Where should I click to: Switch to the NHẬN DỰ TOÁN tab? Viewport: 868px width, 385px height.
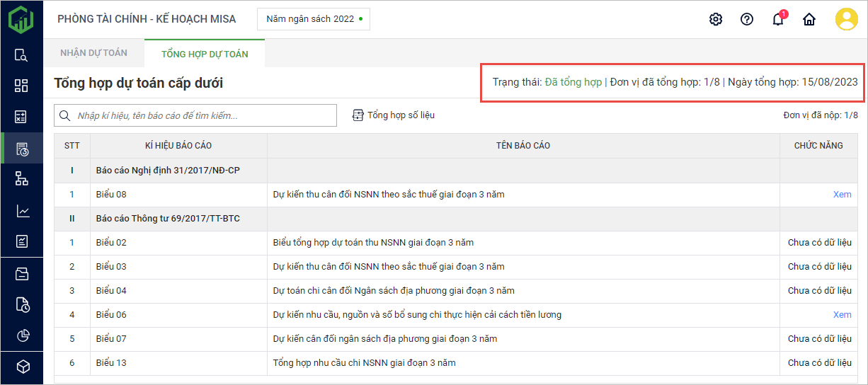[x=93, y=53]
